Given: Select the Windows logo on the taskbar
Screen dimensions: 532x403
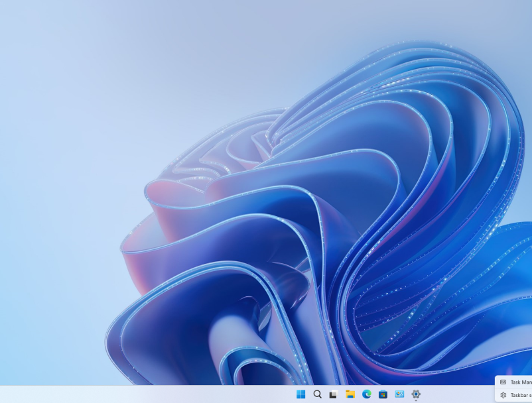Looking at the screenshot, I should [300, 394].
